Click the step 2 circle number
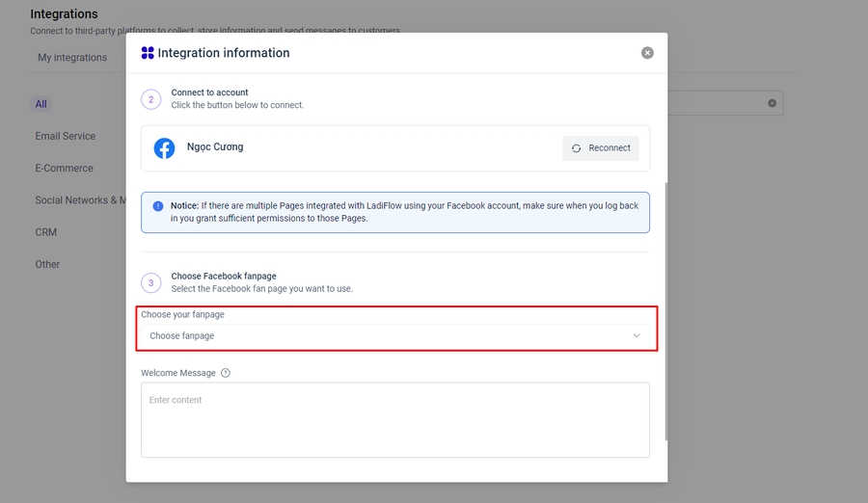 point(151,99)
